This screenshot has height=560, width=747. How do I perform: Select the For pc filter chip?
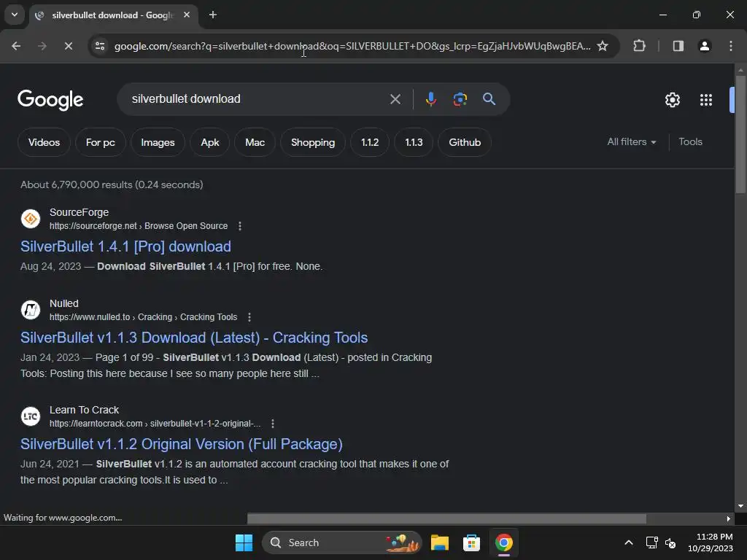click(100, 142)
